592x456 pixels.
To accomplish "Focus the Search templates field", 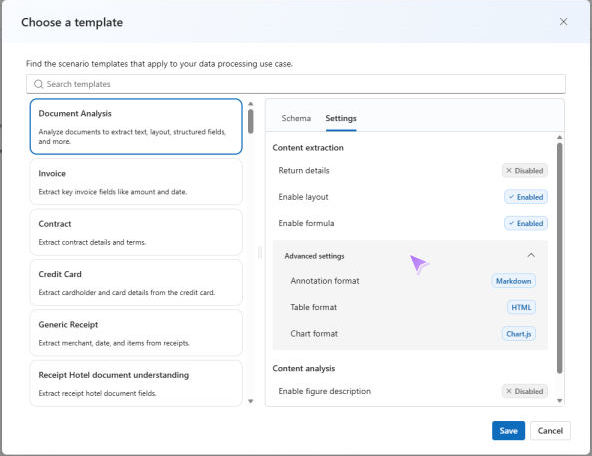I will click(296, 84).
